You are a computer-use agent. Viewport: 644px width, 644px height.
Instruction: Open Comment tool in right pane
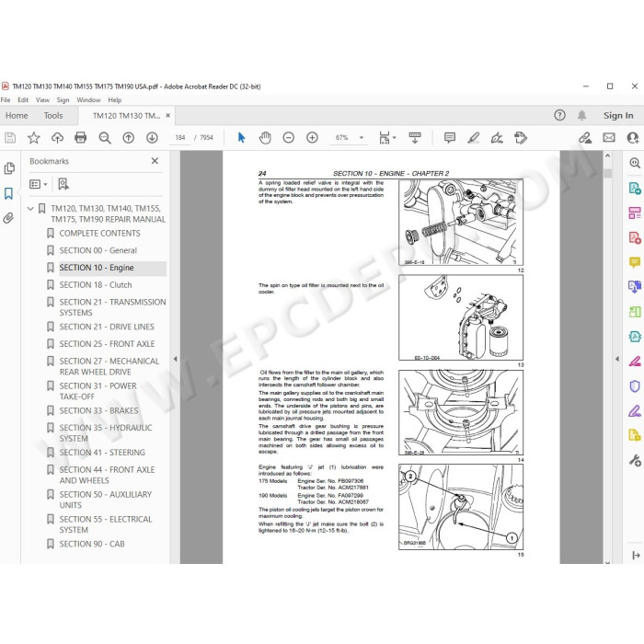click(635, 262)
